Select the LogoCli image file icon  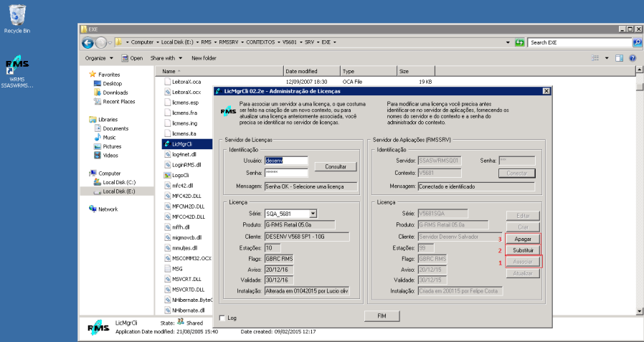pos(167,175)
